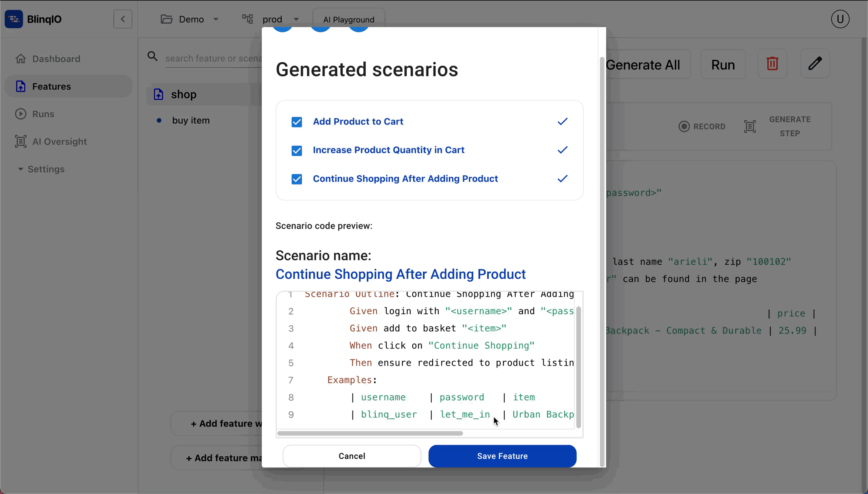The image size is (868, 494).
Task: Click the "arieli" string in background editor
Action: coord(690,262)
